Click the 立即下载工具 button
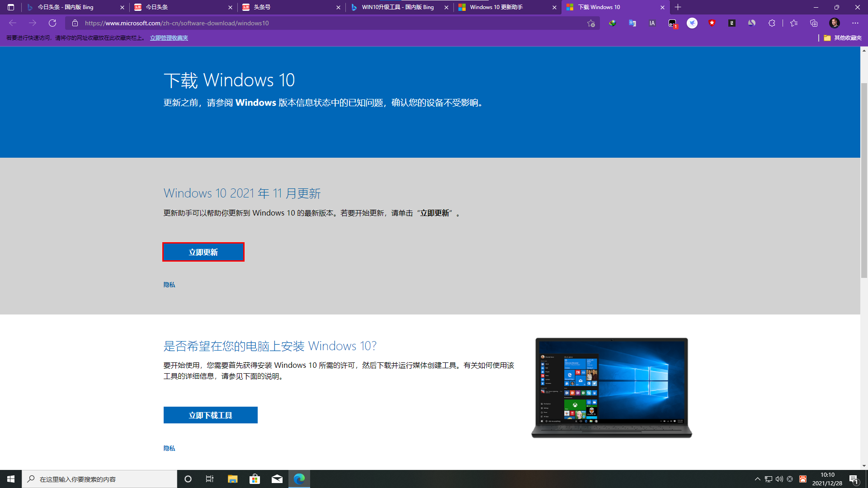The height and width of the screenshot is (488, 868). tap(211, 415)
